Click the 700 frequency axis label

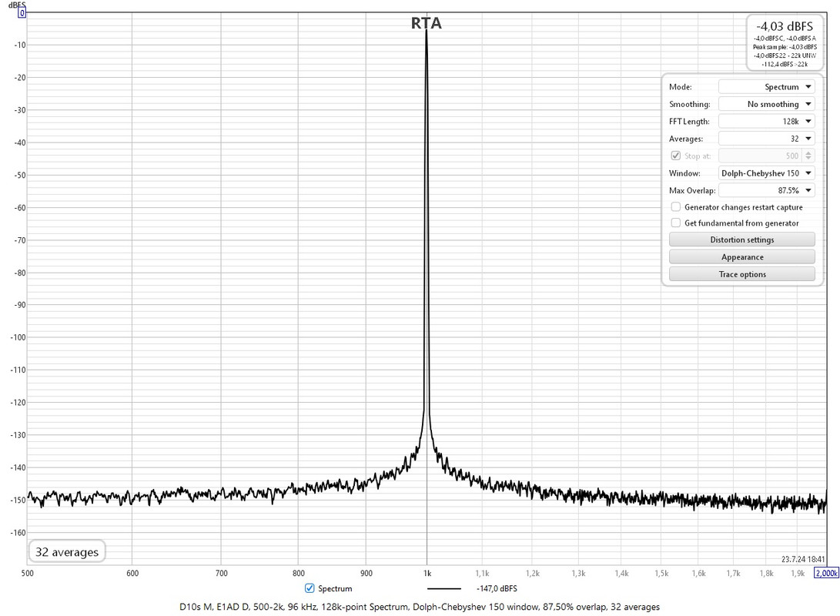(221, 573)
